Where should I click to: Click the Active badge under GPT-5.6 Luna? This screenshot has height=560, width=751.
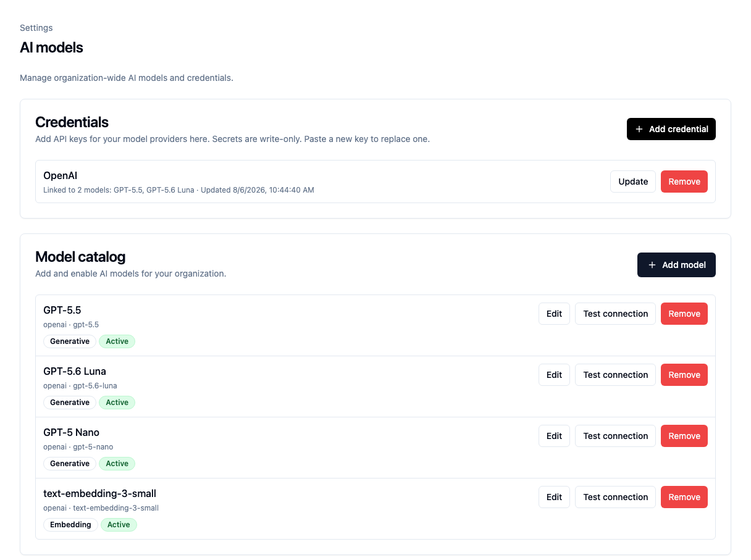(x=117, y=403)
